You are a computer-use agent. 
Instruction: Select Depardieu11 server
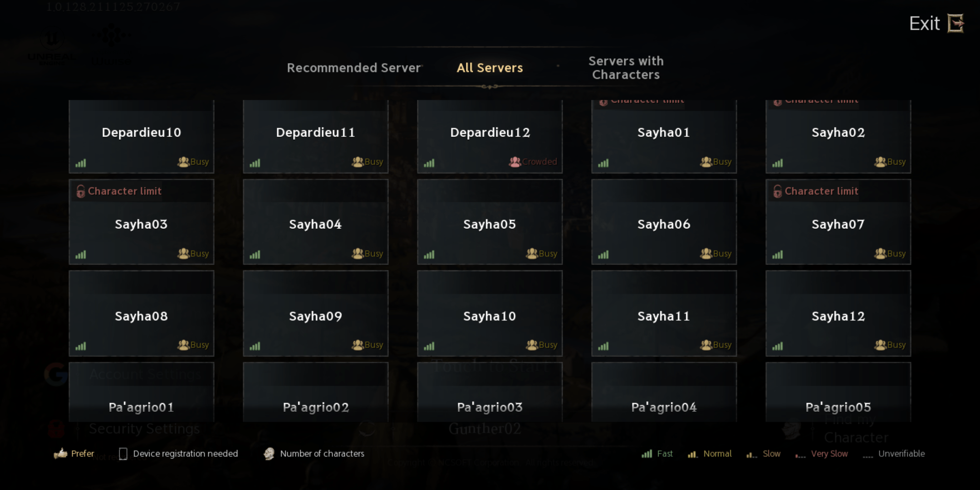(316, 132)
